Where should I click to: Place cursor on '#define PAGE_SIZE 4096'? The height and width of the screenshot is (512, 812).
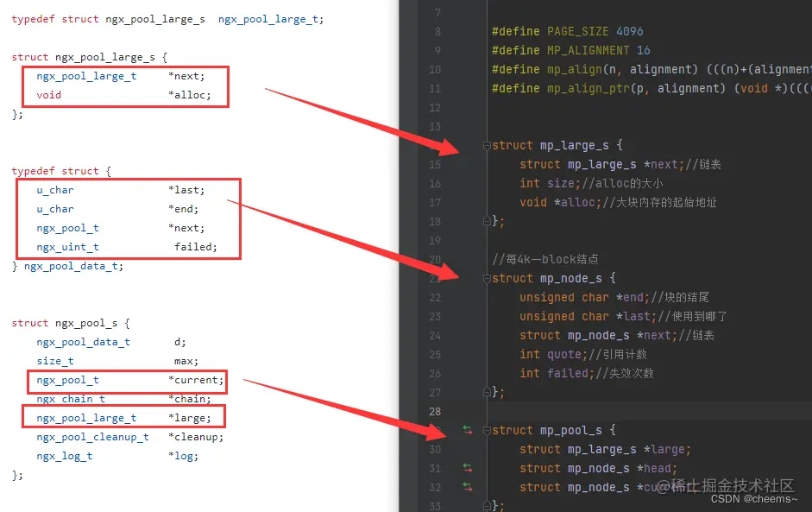[568, 32]
